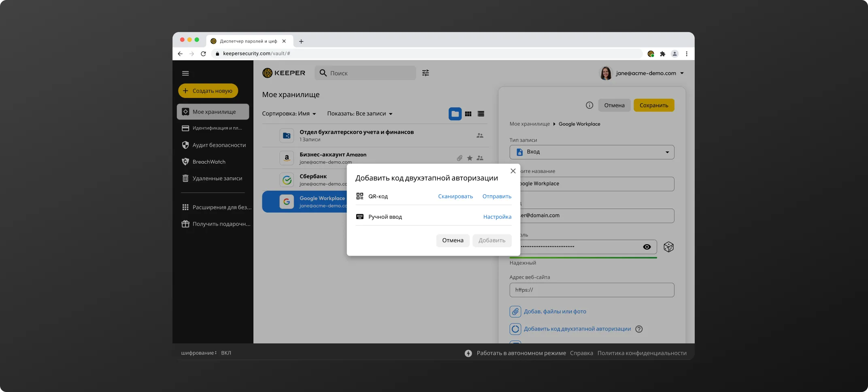Screen dimensions: 868x392
Task: Click the Keeper logo
Action: click(x=284, y=73)
